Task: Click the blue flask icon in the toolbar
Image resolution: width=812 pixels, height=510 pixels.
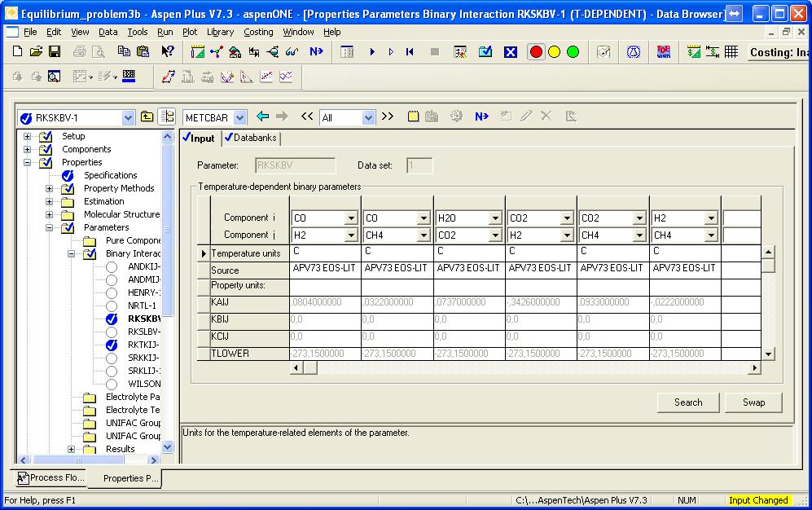Action: 634,52
